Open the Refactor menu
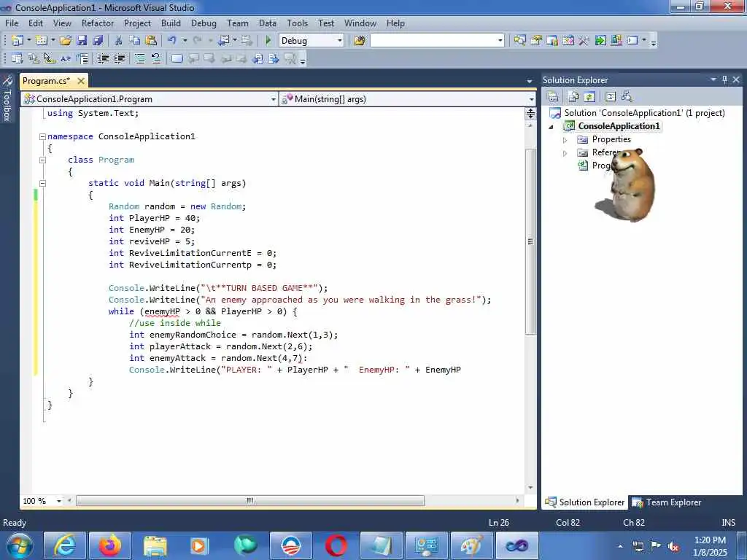Image resolution: width=747 pixels, height=560 pixels. (98, 23)
